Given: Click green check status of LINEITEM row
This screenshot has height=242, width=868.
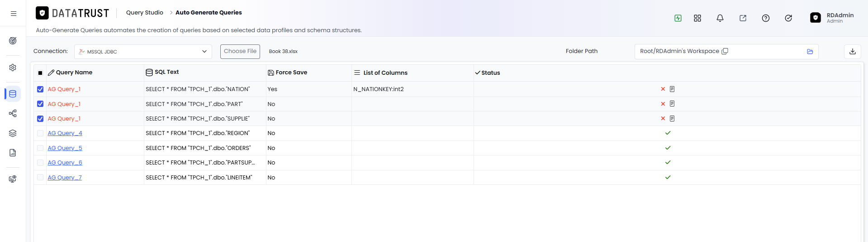Looking at the screenshot, I should [x=668, y=178].
